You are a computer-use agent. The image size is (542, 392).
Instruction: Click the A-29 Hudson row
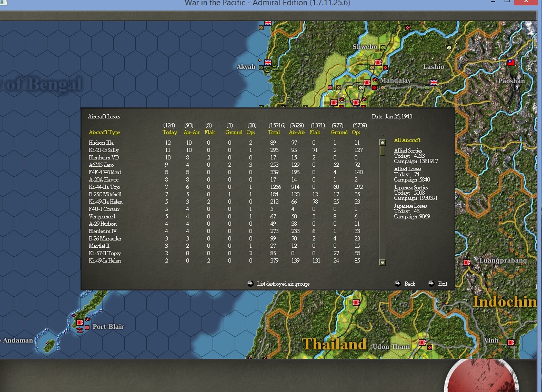coord(225,224)
